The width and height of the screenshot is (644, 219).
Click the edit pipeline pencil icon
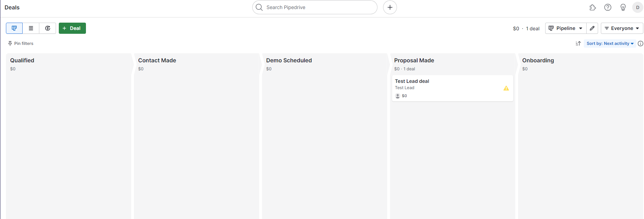point(592,28)
